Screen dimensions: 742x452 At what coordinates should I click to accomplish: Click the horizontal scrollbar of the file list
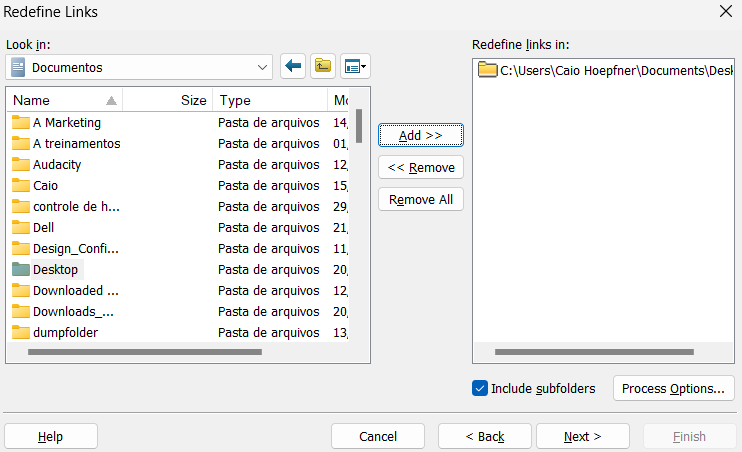point(145,352)
